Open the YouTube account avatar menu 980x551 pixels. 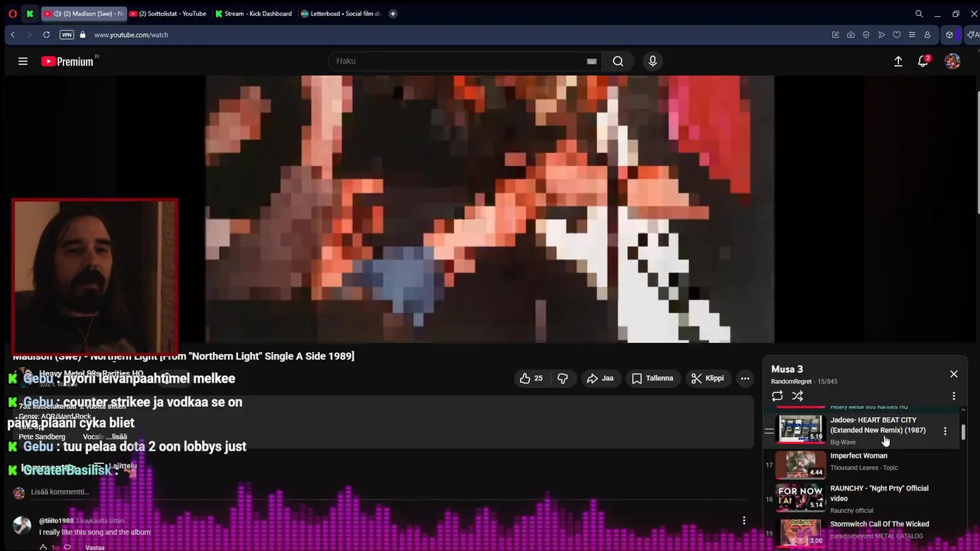tap(952, 61)
